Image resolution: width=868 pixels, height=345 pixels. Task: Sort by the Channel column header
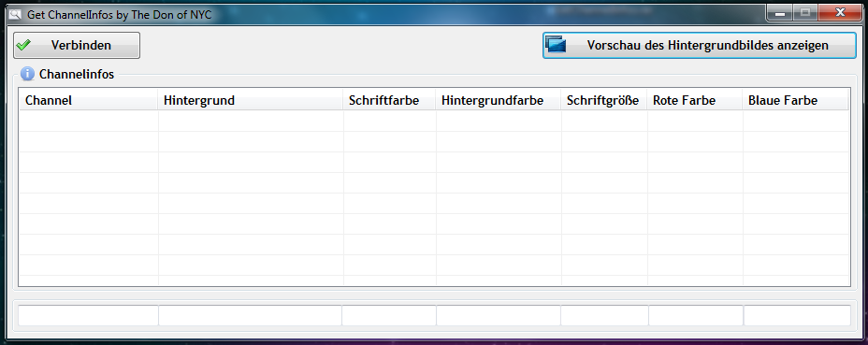pyautogui.click(x=89, y=101)
